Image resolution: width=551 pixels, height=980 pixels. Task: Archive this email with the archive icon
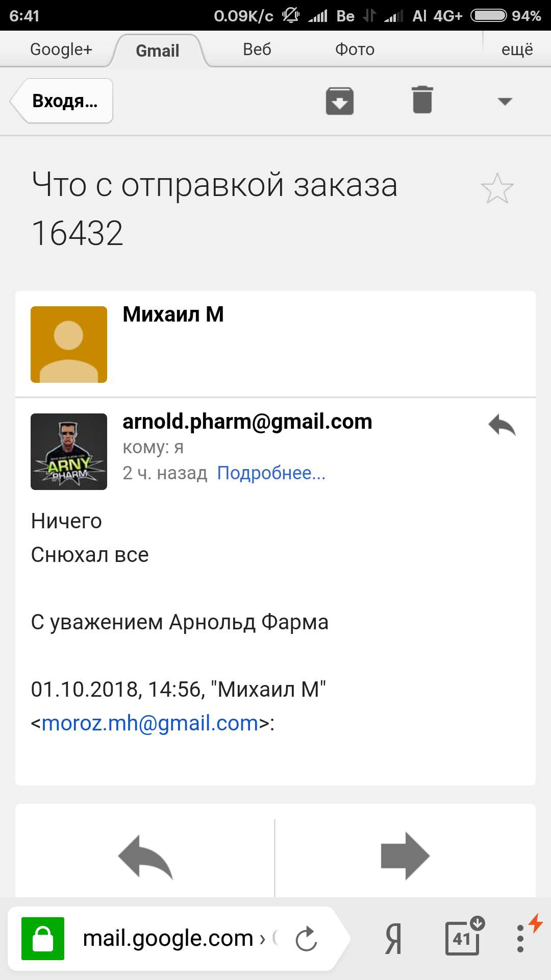(340, 101)
